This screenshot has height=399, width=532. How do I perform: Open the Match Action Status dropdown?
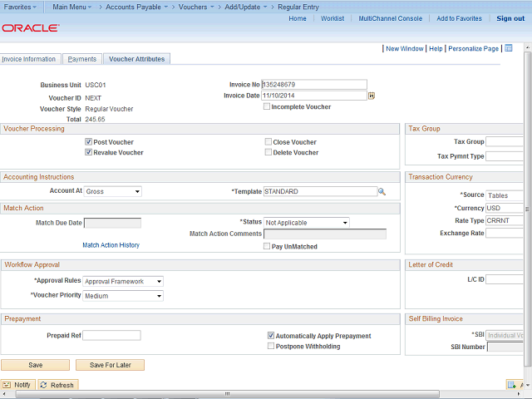(307, 223)
